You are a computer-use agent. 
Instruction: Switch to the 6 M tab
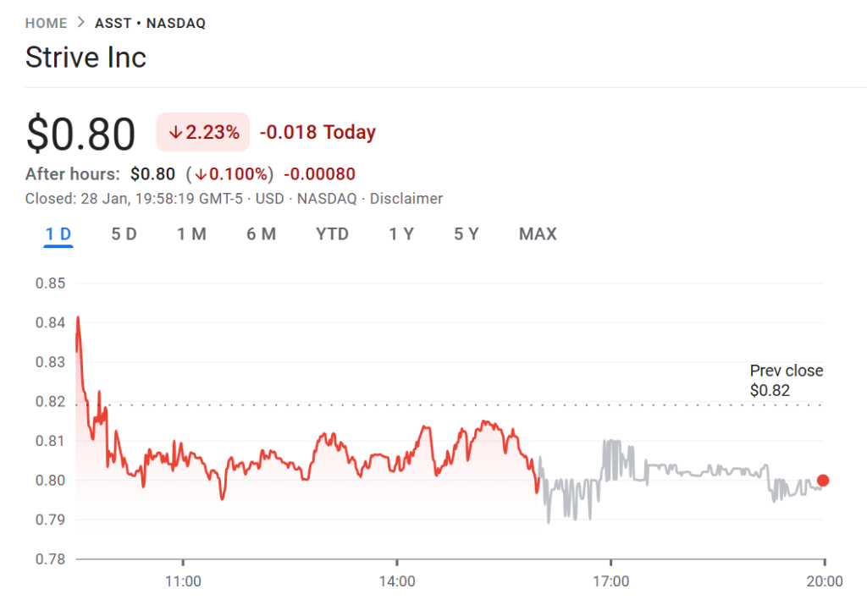click(x=262, y=234)
